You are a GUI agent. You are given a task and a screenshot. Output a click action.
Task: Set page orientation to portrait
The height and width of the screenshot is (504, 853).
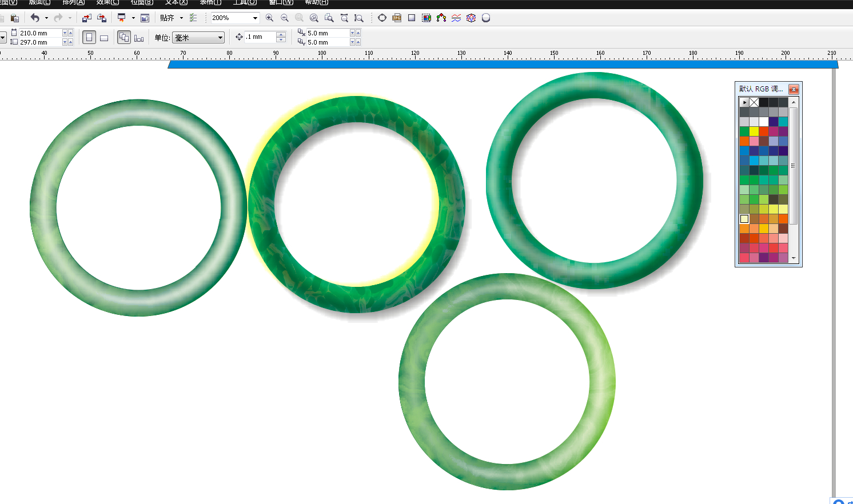point(89,38)
